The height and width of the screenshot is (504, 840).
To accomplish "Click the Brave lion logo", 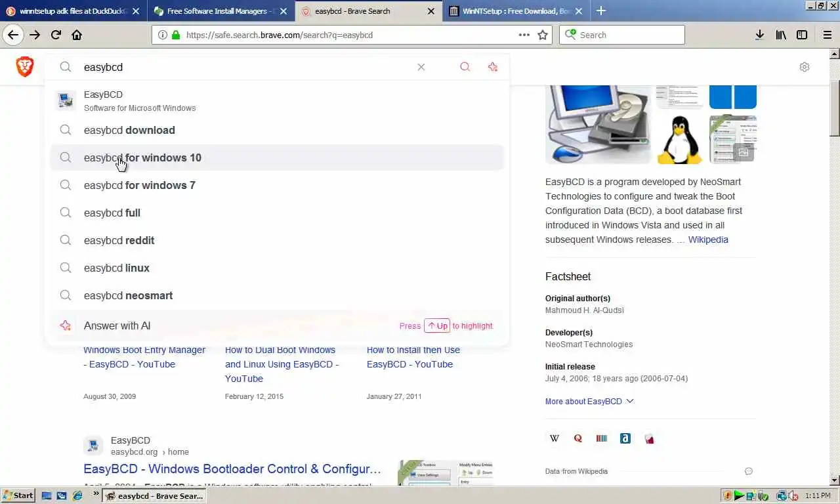I will point(25,66).
